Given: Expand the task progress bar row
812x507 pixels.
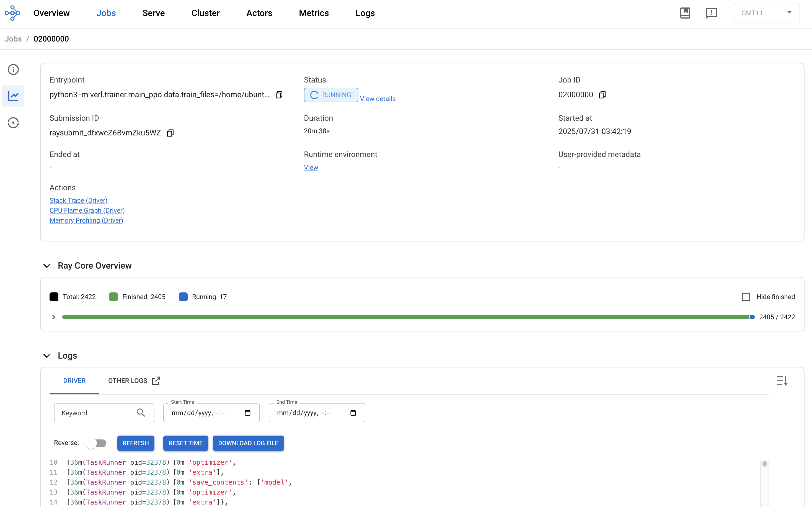Looking at the screenshot, I should [54, 317].
